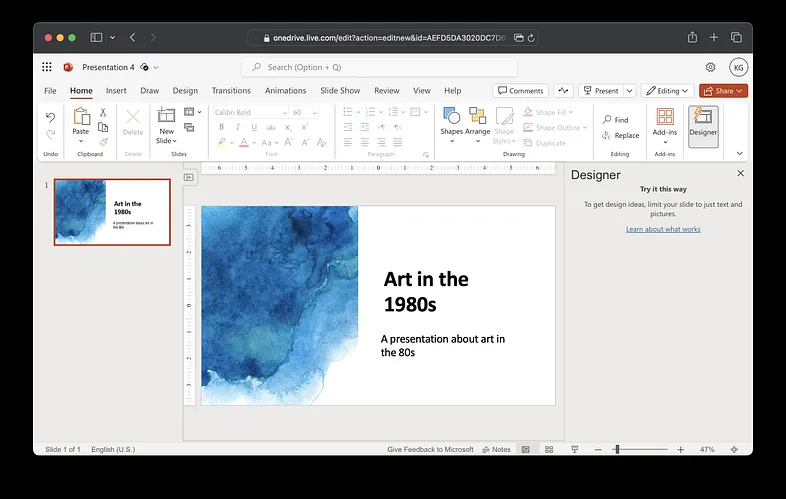Open the settings gear icon

(710, 67)
